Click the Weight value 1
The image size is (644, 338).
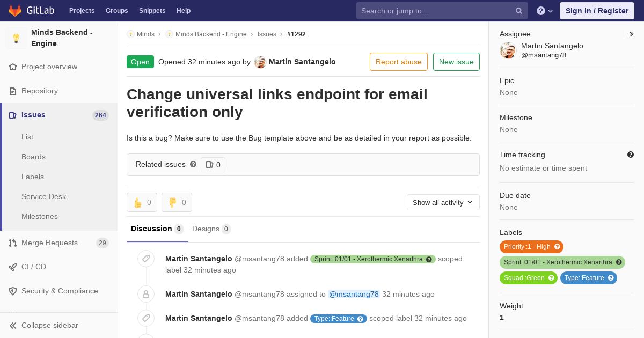click(x=502, y=318)
